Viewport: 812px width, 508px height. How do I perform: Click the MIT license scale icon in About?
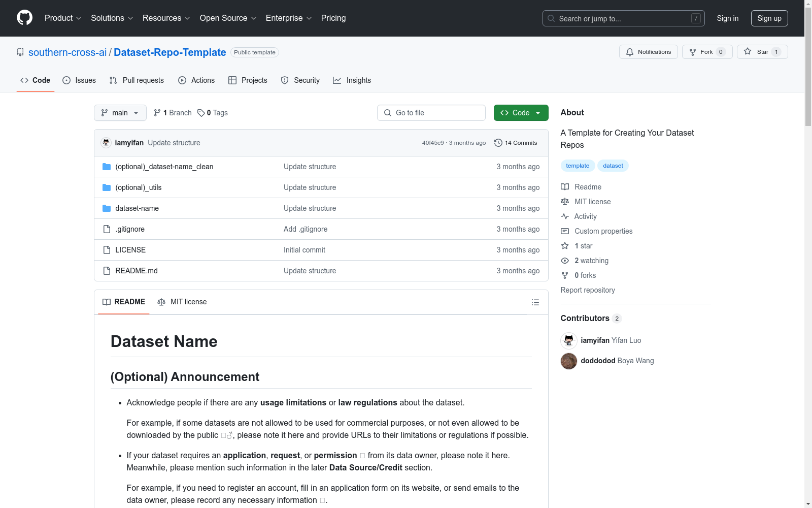tap(565, 202)
